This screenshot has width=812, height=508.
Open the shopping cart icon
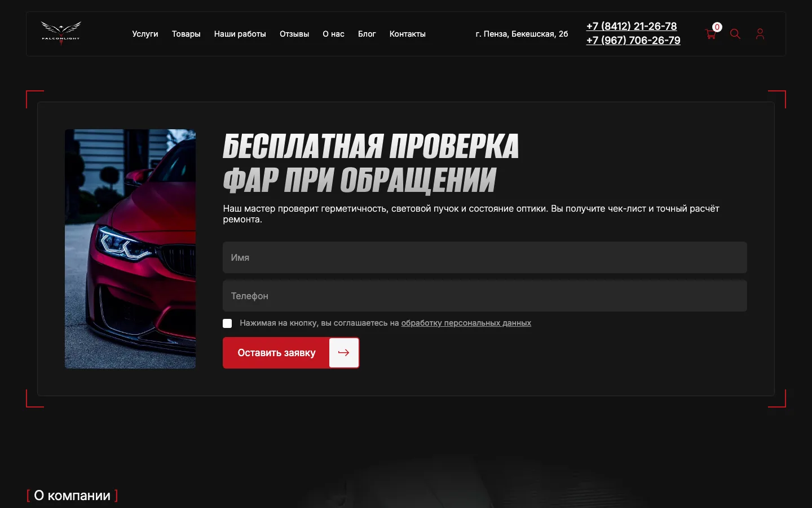(710, 34)
